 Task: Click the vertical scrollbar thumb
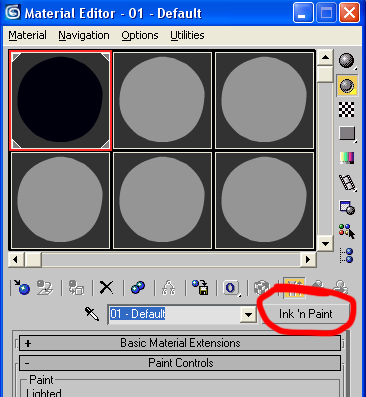325,74
